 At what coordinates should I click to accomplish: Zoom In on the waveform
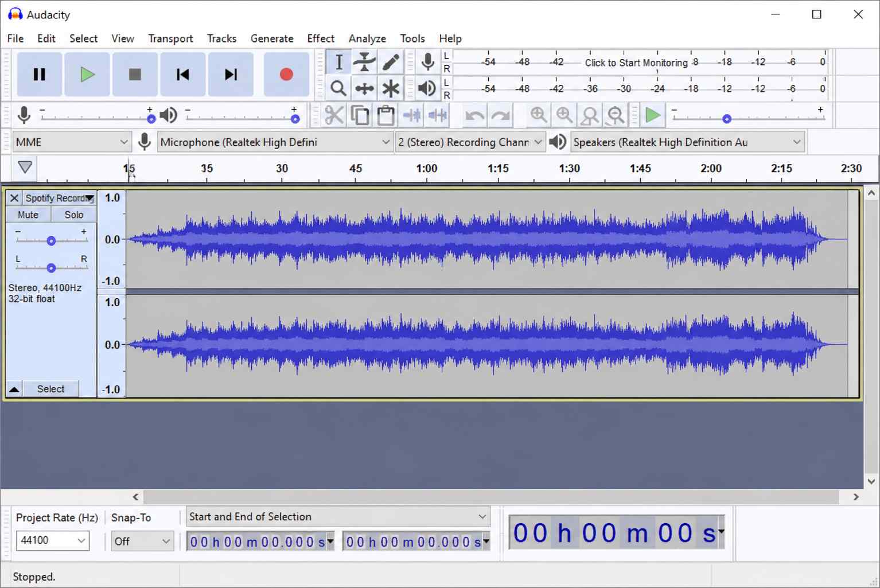pos(538,115)
